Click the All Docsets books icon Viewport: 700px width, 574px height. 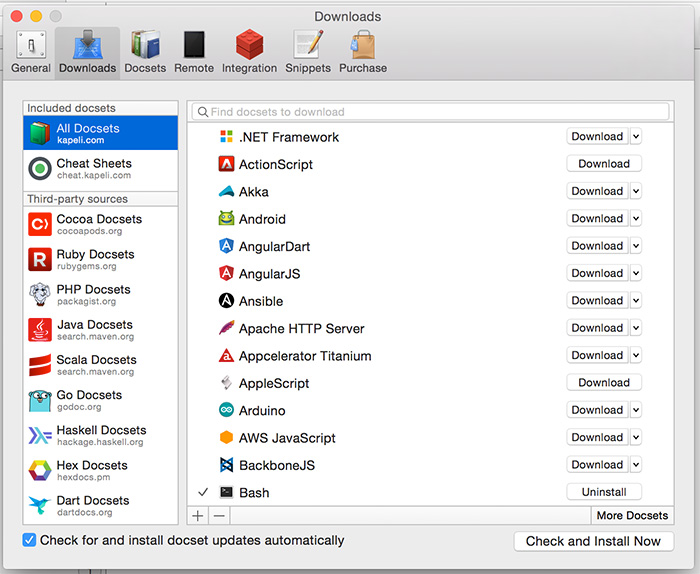[40, 133]
